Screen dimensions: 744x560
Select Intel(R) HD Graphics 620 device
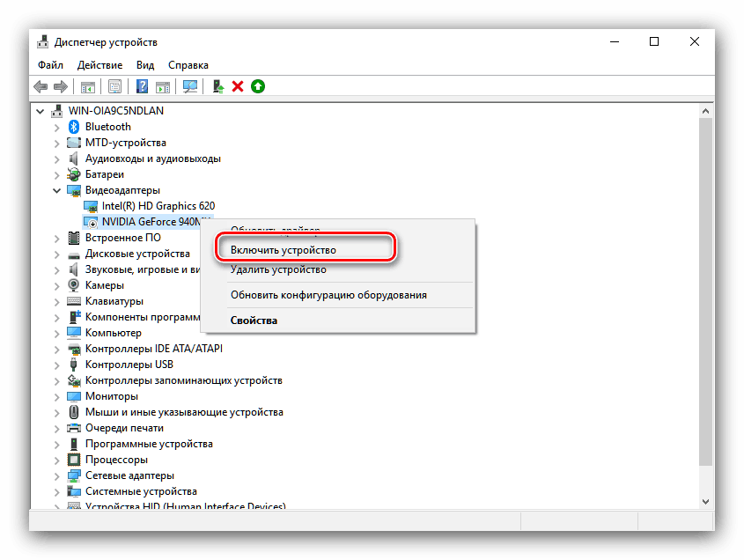[158, 206]
